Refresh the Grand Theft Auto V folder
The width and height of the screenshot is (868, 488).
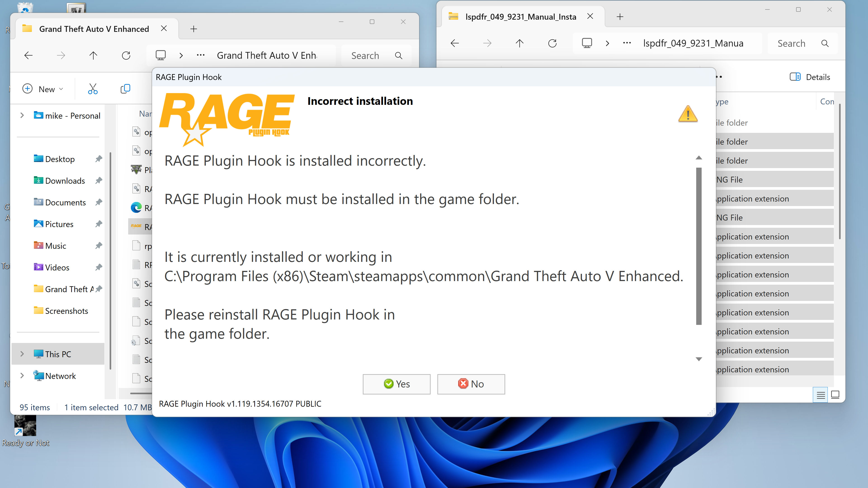(x=126, y=56)
